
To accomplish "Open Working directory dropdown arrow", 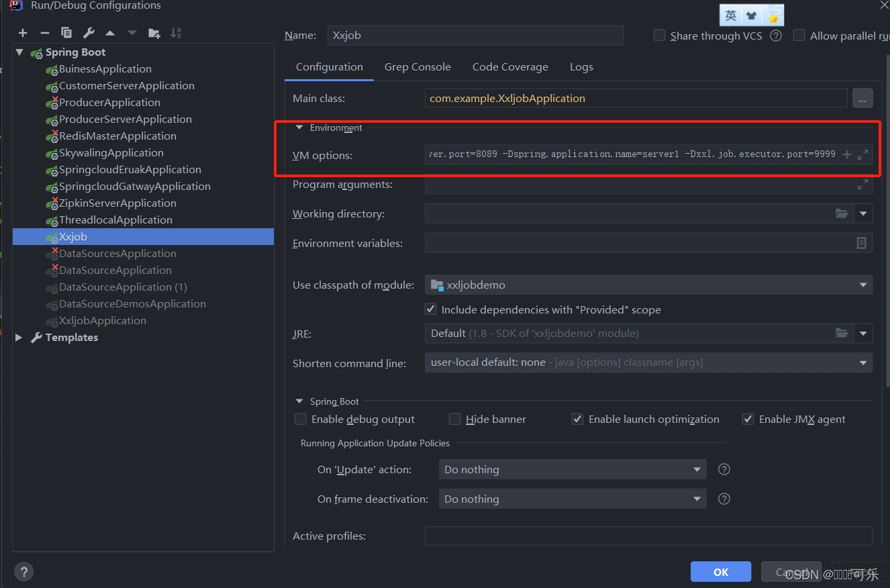I will coord(863,213).
